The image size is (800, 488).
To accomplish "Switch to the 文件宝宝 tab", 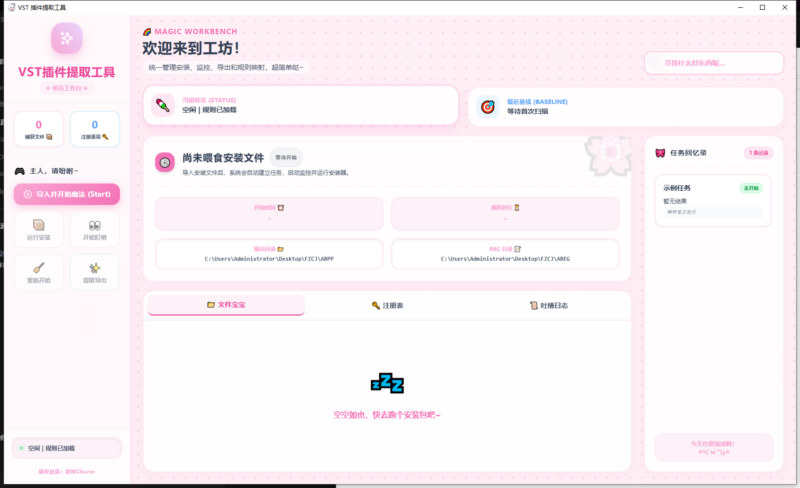I will click(x=226, y=305).
